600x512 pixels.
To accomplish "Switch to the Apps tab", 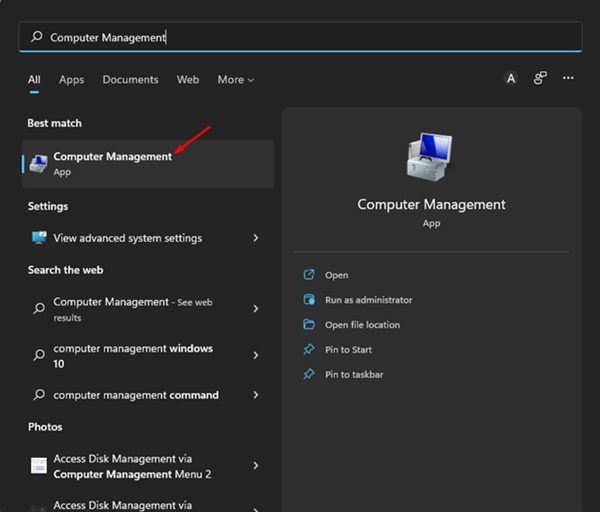I will pos(72,80).
